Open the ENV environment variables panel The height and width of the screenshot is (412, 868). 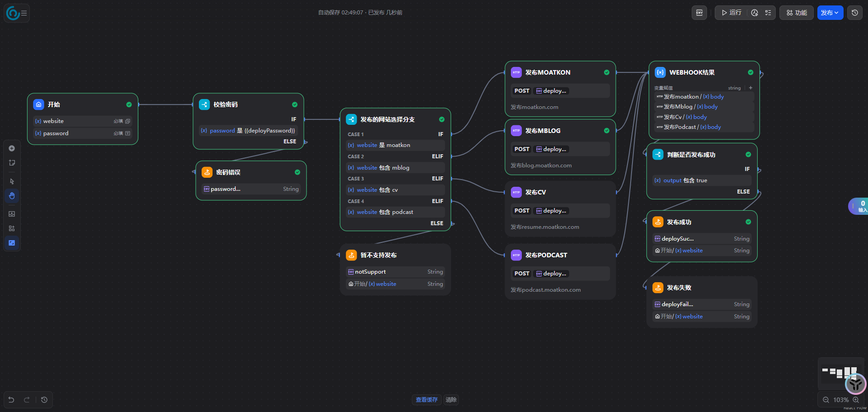click(699, 13)
